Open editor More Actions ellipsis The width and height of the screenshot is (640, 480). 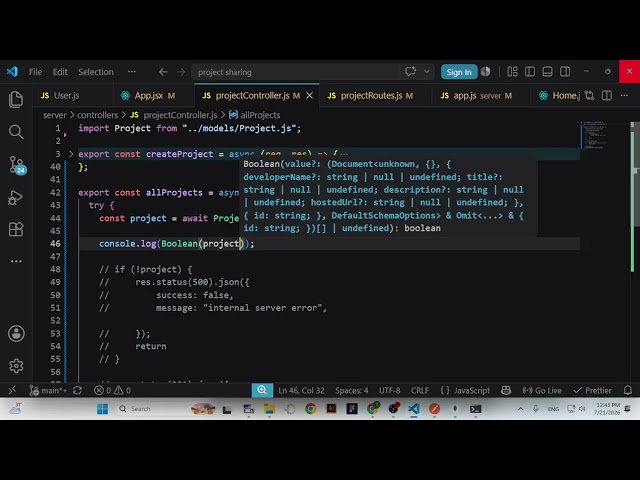coord(624,96)
